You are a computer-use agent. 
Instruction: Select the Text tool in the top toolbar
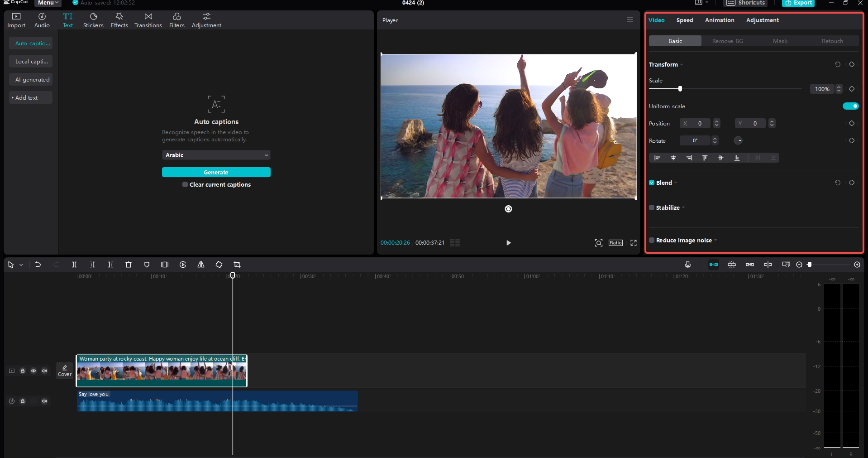pyautogui.click(x=67, y=19)
